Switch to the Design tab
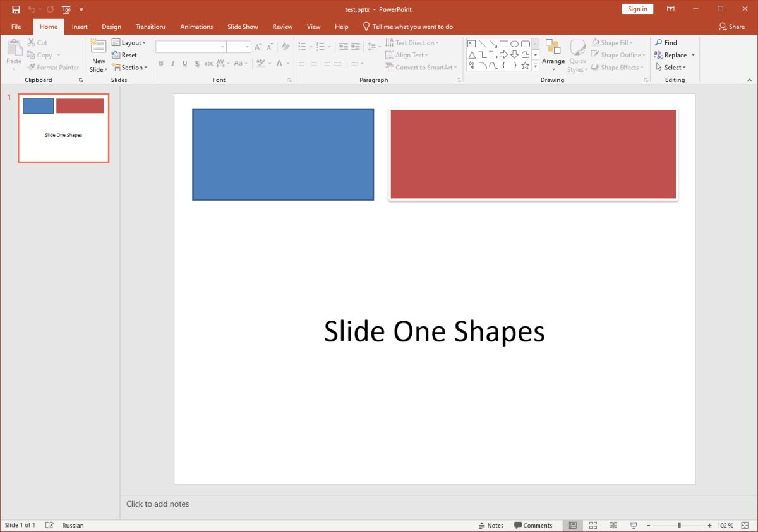Viewport: 758px width, 532px height. 111,27
